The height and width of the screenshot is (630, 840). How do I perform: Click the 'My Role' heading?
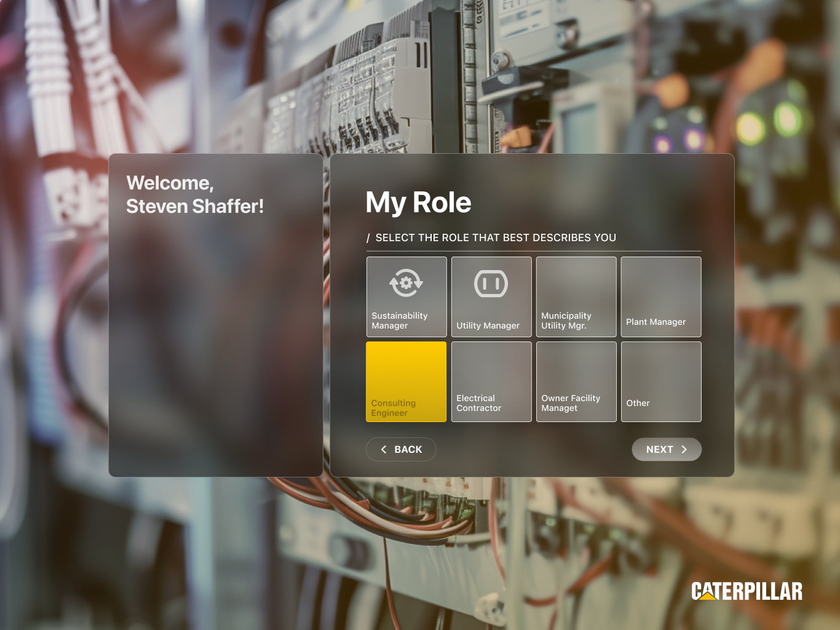(x=418, y=202)
